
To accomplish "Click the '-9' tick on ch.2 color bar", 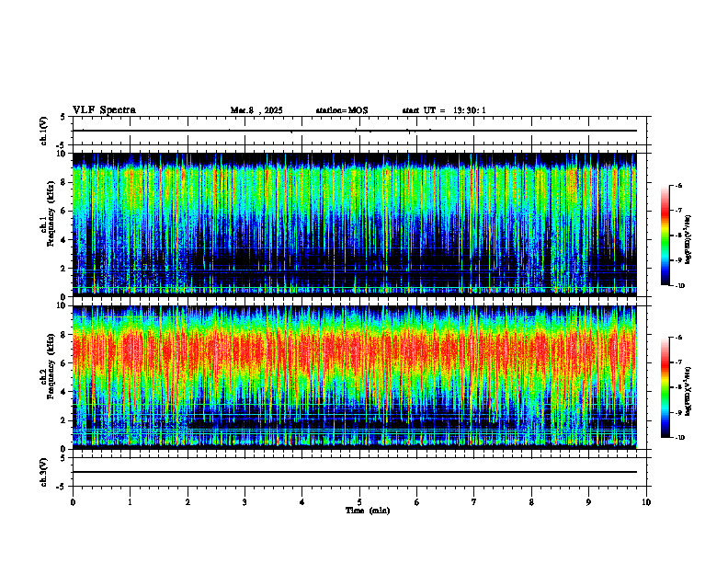I will point(678,412).
